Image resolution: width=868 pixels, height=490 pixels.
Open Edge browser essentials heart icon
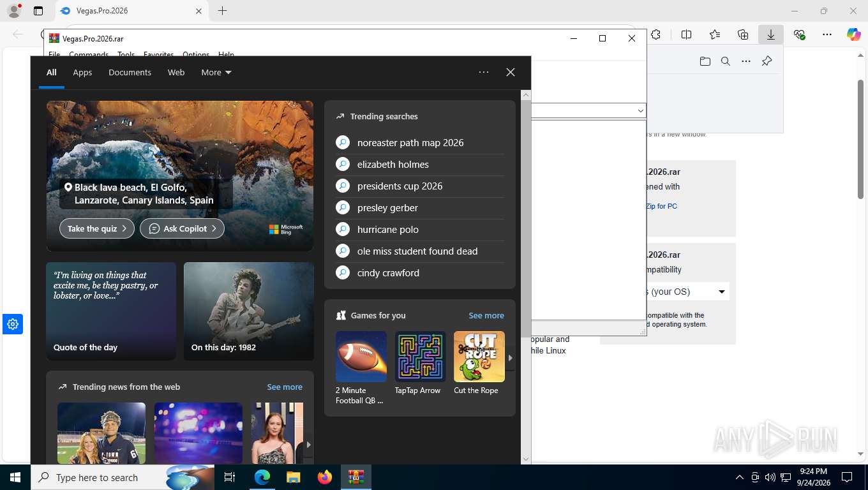(x=799, y=34)
